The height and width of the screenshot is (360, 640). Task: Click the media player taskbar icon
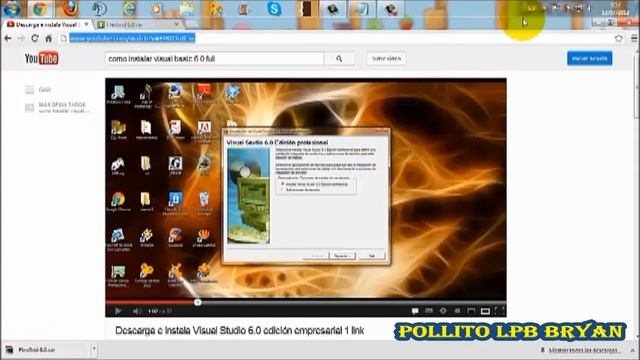pyautogui.click(x=156, y=9)
